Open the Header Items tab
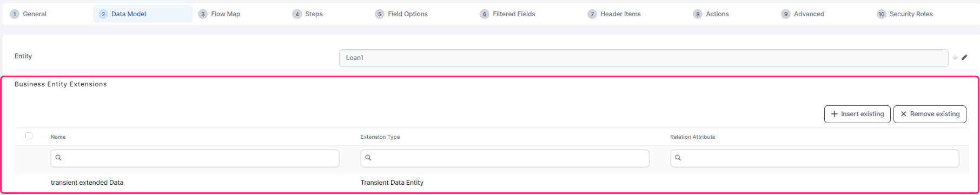The width and height of the screenshot is (980, 195). 620,14
